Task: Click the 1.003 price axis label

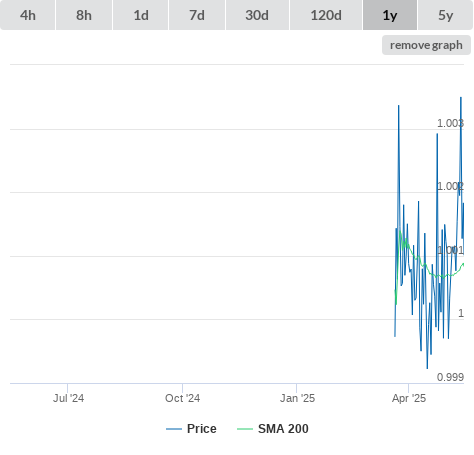Action: [450, 123]
